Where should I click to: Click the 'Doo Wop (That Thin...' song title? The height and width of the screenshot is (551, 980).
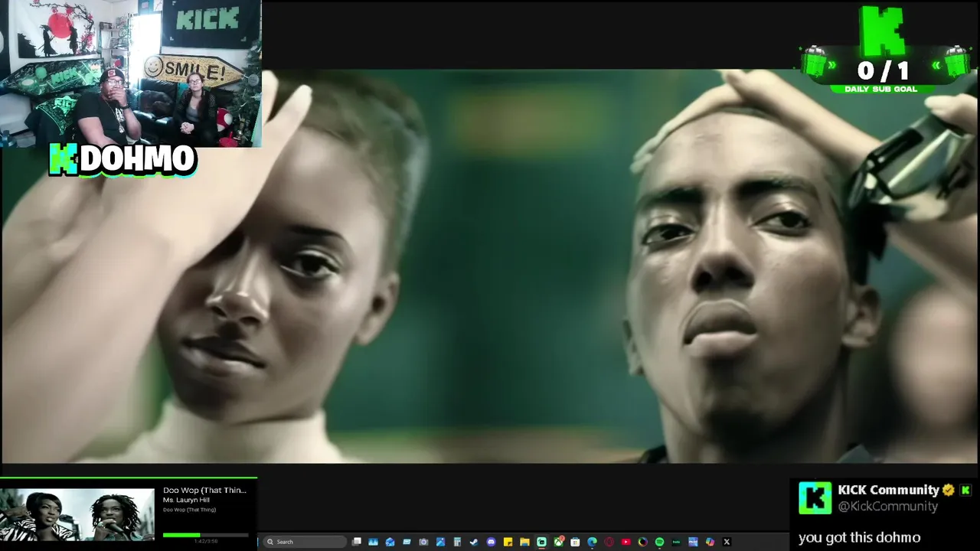[204, 490]
